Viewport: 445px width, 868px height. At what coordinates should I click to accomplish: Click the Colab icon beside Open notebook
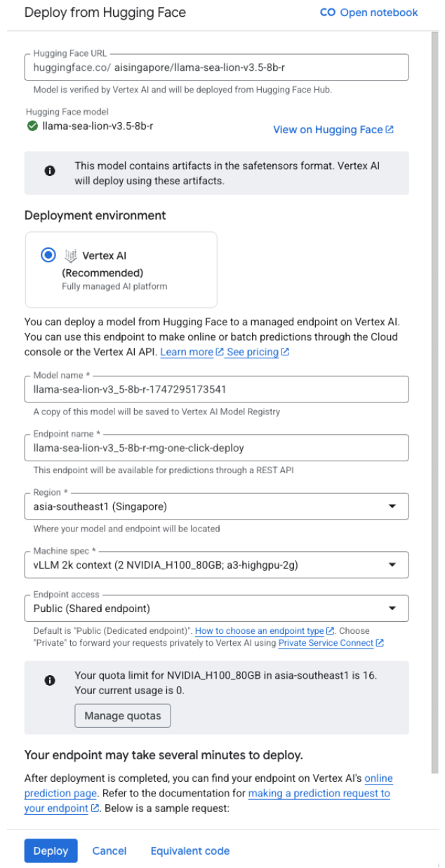click(x=327, y=13)
